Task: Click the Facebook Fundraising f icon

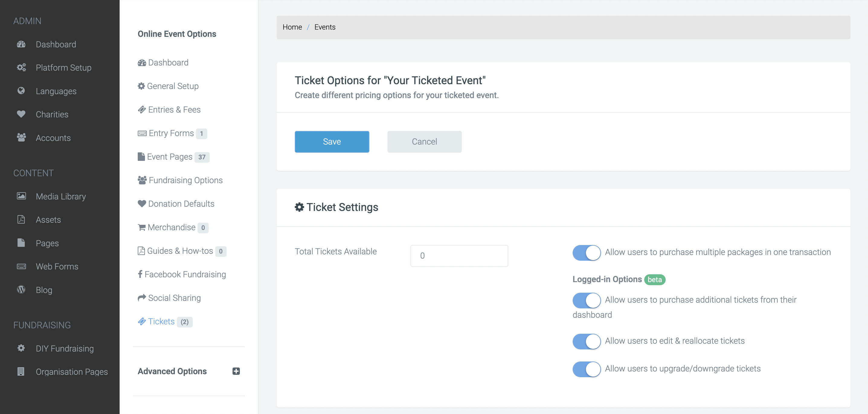Action: click(140, 274)
